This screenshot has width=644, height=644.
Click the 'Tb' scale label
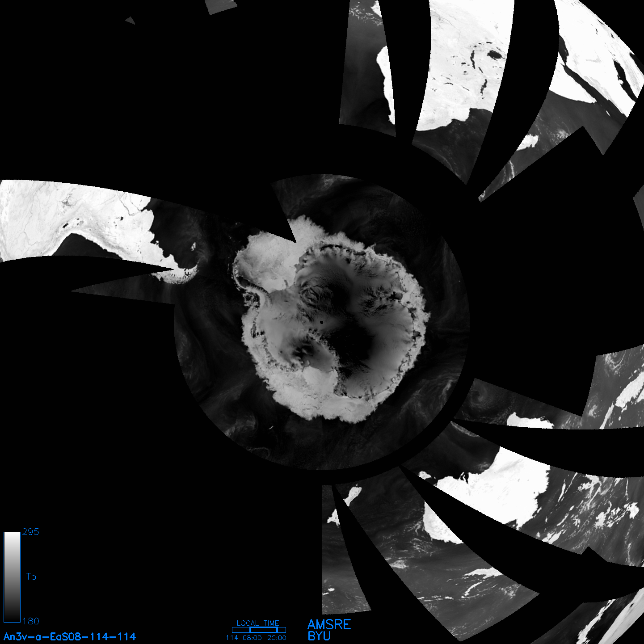point(31,577)
